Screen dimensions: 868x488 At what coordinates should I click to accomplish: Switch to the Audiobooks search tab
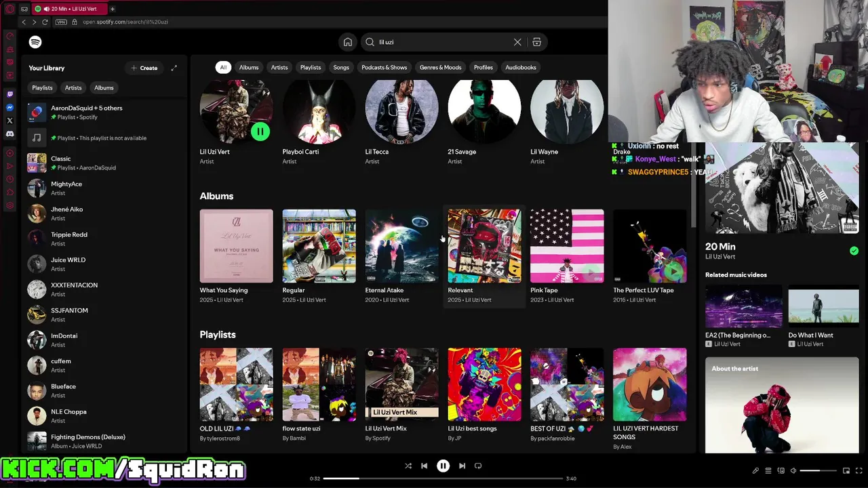coord(521,67)
